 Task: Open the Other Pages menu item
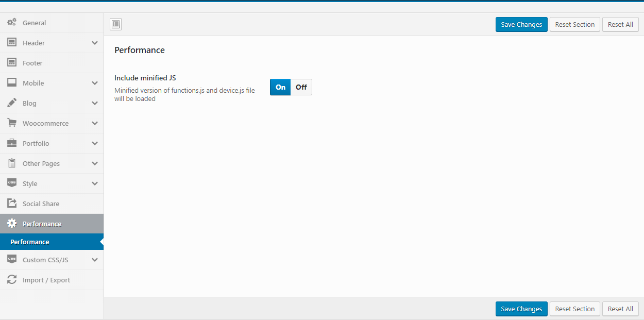coord(41,163)
